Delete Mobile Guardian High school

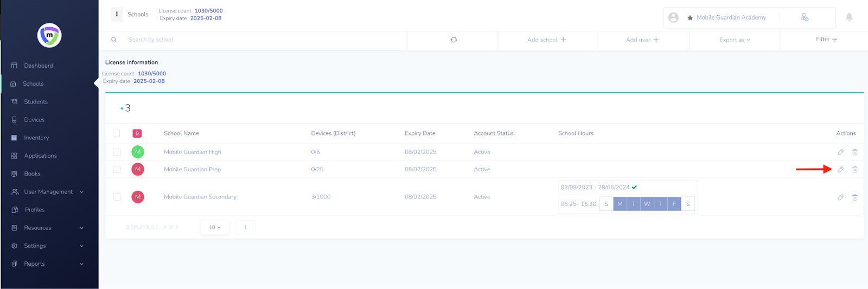coord(854,152)
